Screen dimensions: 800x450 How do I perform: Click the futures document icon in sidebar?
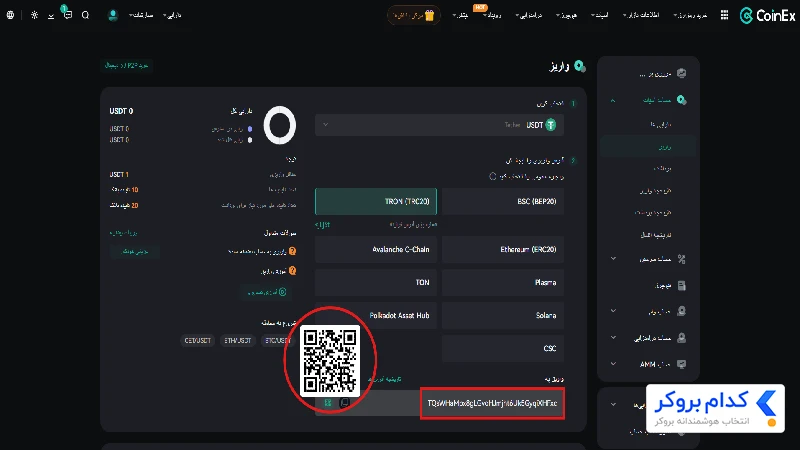point(681,286)
